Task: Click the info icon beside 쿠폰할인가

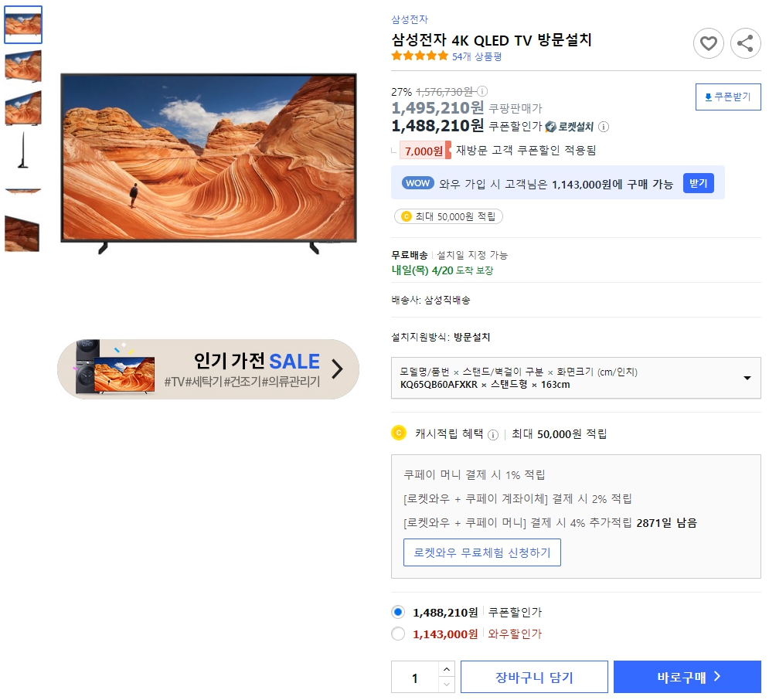Action: tap(604, 126)
